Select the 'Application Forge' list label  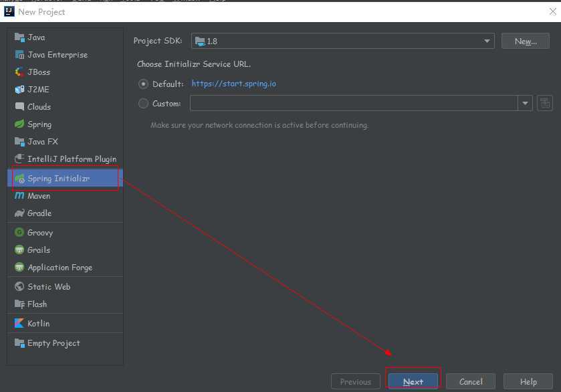click(x=60, y=268)
